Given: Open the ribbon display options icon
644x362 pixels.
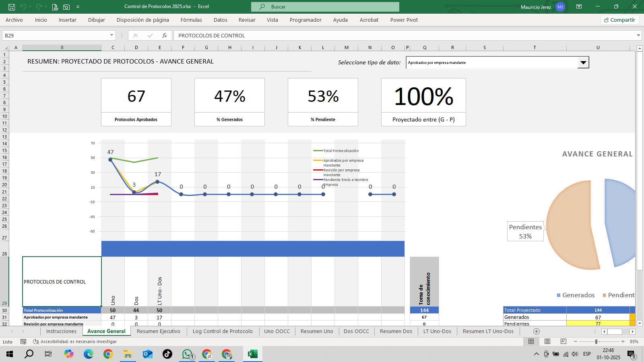Looking at the screenshot, I should (579, 7).
